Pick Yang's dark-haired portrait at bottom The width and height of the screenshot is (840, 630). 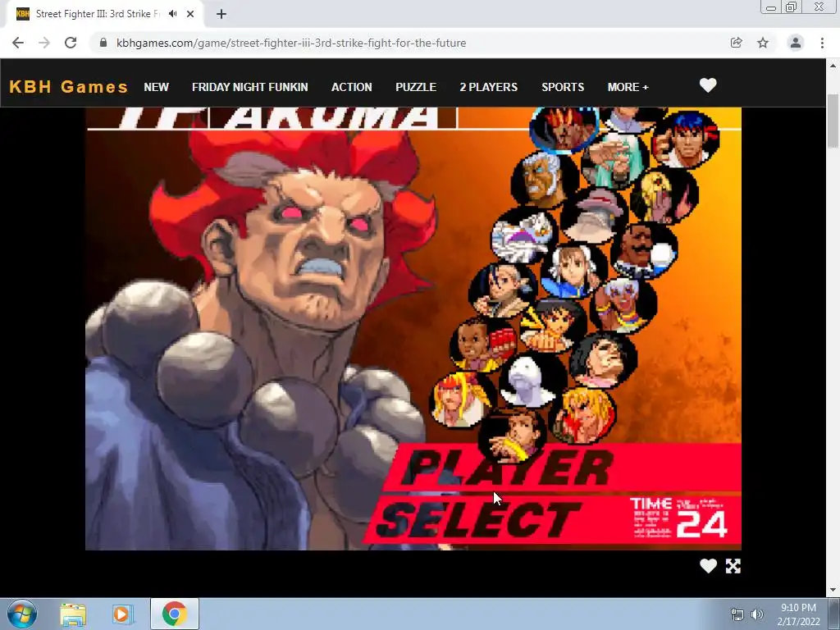coord(512,435)
